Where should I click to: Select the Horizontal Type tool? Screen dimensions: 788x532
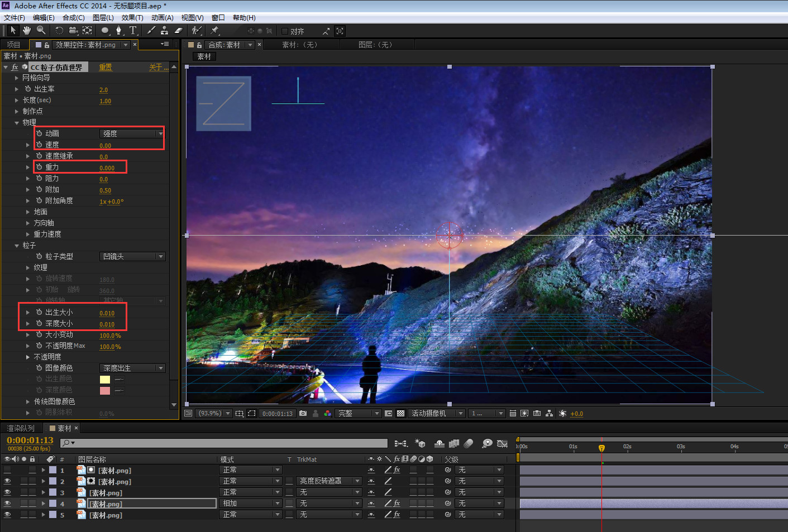pos(133,31)
